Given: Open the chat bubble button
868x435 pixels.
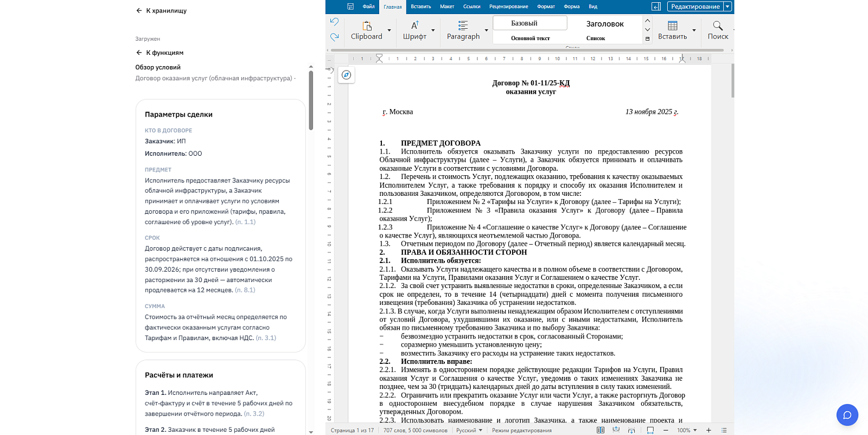Looking at the screenshot, I should [x=847, y=415].
